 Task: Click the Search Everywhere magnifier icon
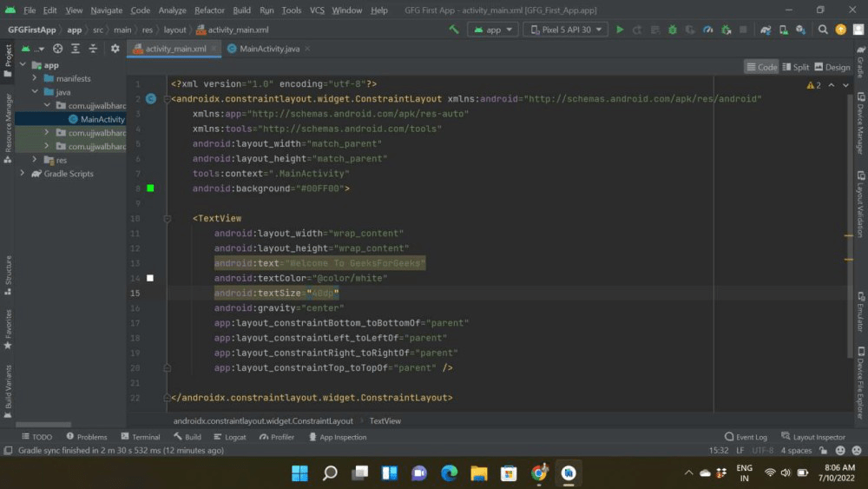(823, 30)
